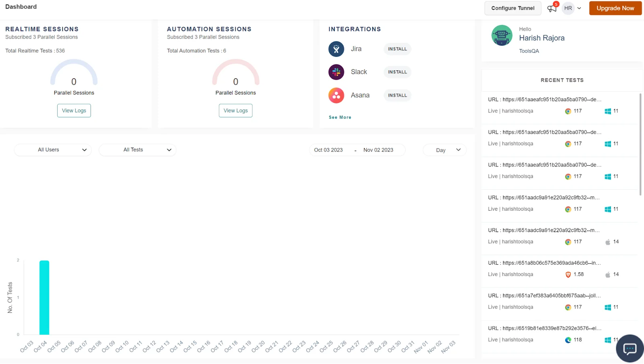Click the Brave 1.58 browser icon
This screenshot has width=644, height=364.
(x=568, y=274)
